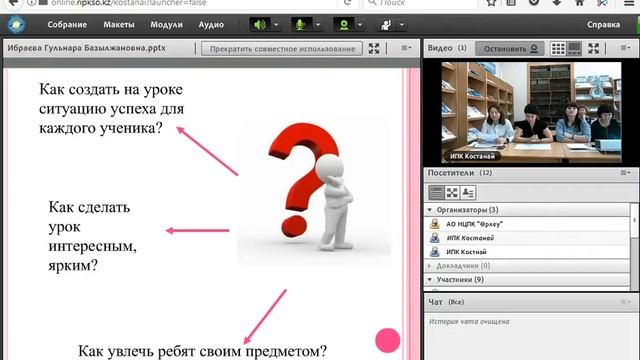Open the Макеты menu
This screenshot has width=640, height=360.
click(119, 24)
